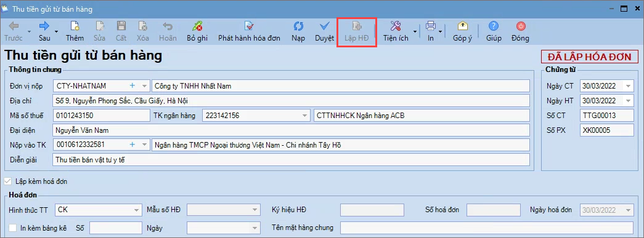Click the Lập HĐ create invoice icon

(x=356, y=31)
